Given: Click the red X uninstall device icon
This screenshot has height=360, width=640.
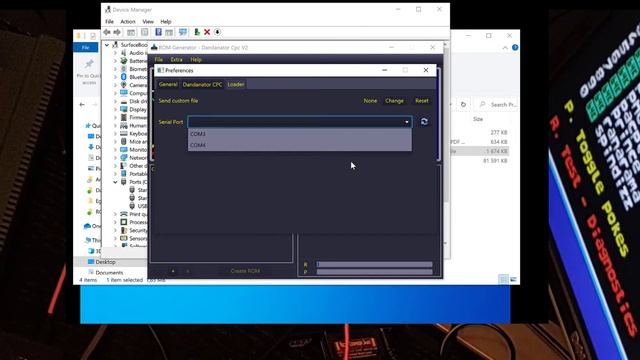Looking at the screenshot, I should coord(207,32).
